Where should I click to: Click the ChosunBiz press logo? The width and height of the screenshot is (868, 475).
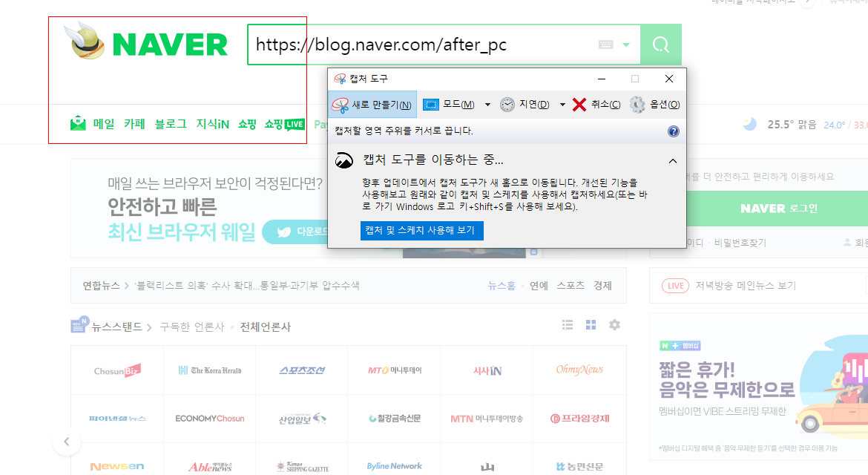[x=117, y=370]
